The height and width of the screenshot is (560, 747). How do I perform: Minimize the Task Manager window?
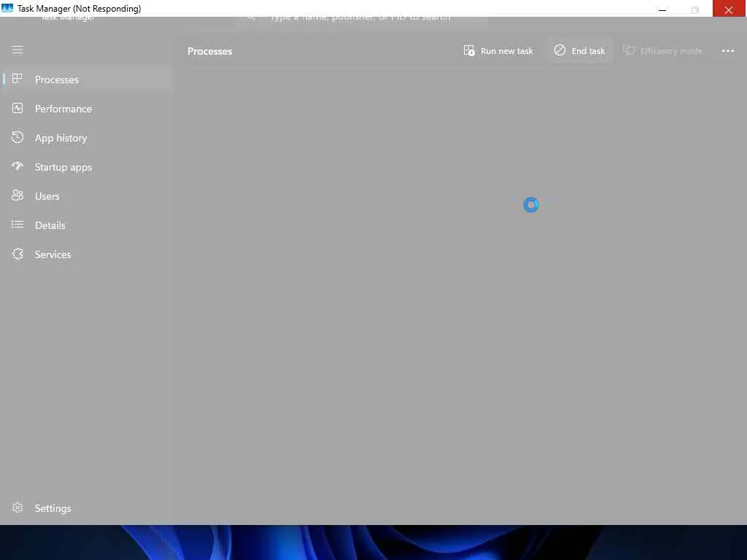click(x=662, y=9)
